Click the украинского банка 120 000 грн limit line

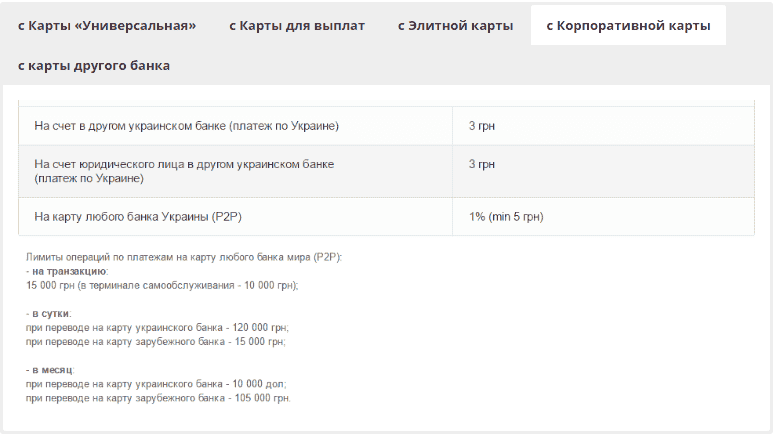[x=157, y=327]
